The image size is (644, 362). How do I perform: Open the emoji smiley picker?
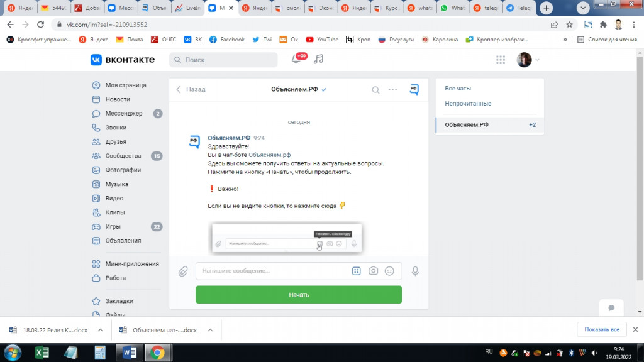tap(389, 271)
